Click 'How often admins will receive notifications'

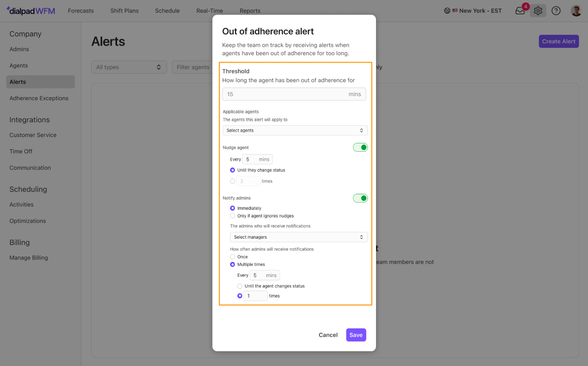coord(272,249)
